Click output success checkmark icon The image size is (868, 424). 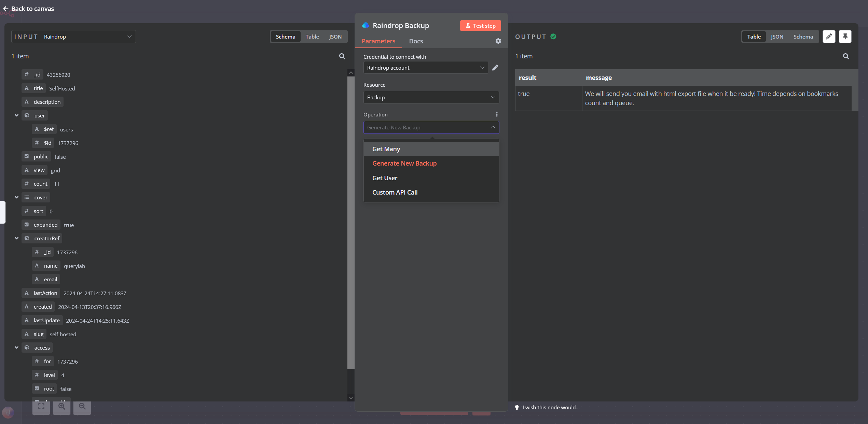553,37
